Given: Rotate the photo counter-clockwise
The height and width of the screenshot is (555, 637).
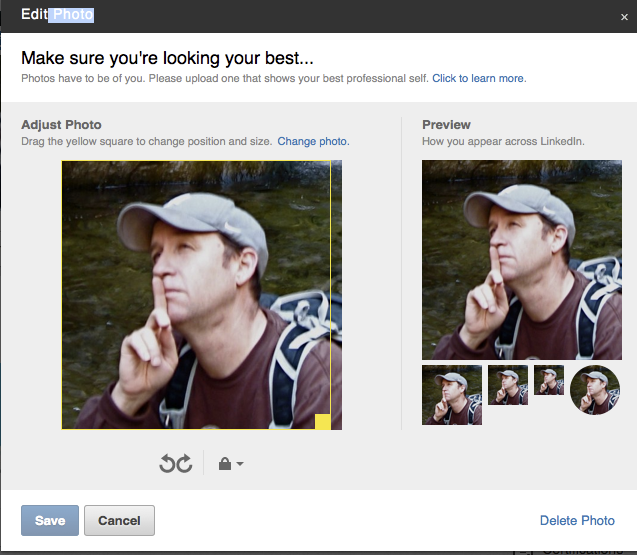Looking at the screenshot, I should [x=168, y=463].
